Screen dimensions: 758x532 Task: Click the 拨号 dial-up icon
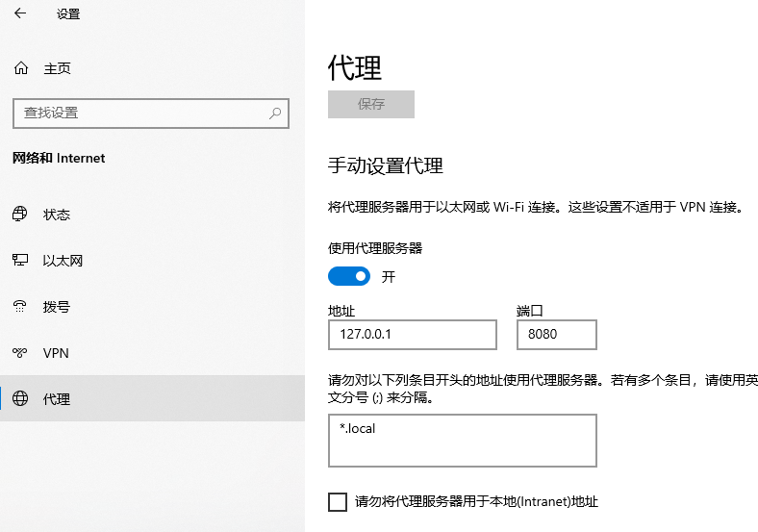[x=20, y=307]
